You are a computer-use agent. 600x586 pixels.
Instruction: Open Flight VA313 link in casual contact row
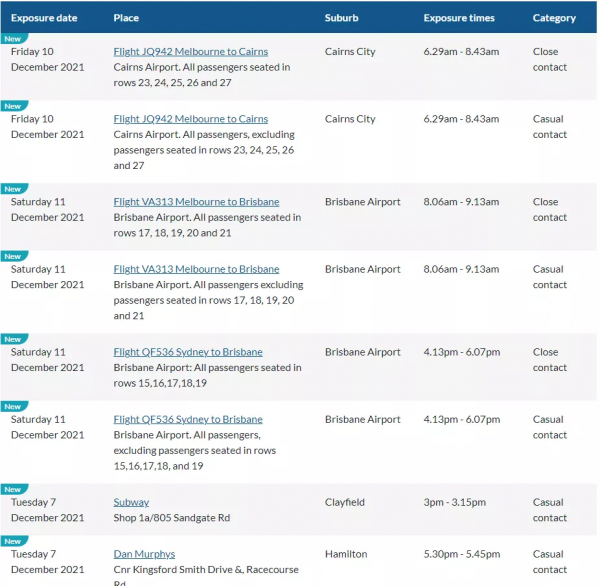tap(196, 269)
